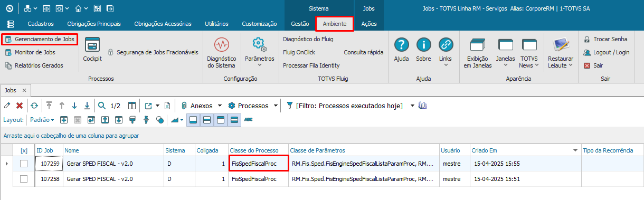Viewport: 644px width, 200px height.
Task: Go to previous record arrow
Action: pos(62,106)
